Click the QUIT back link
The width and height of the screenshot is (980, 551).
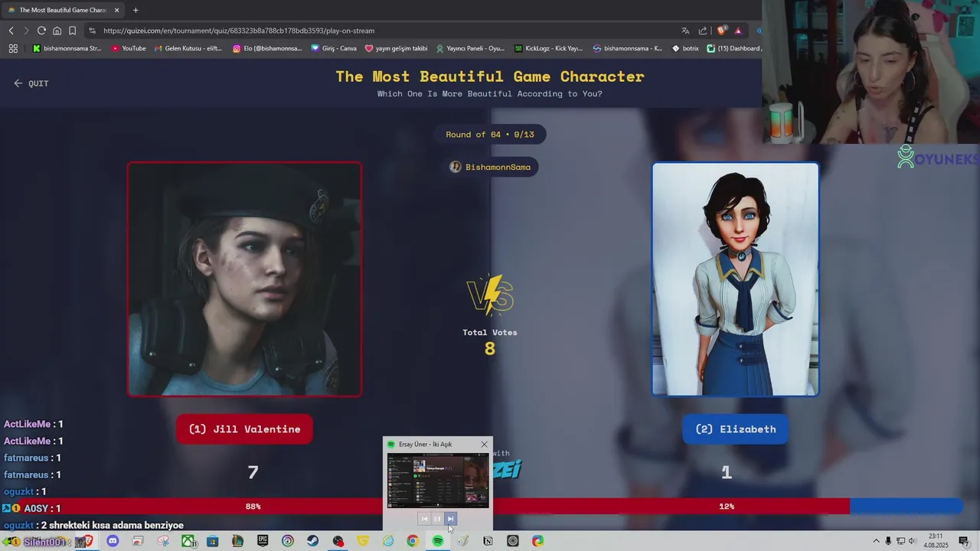(31, 83)
